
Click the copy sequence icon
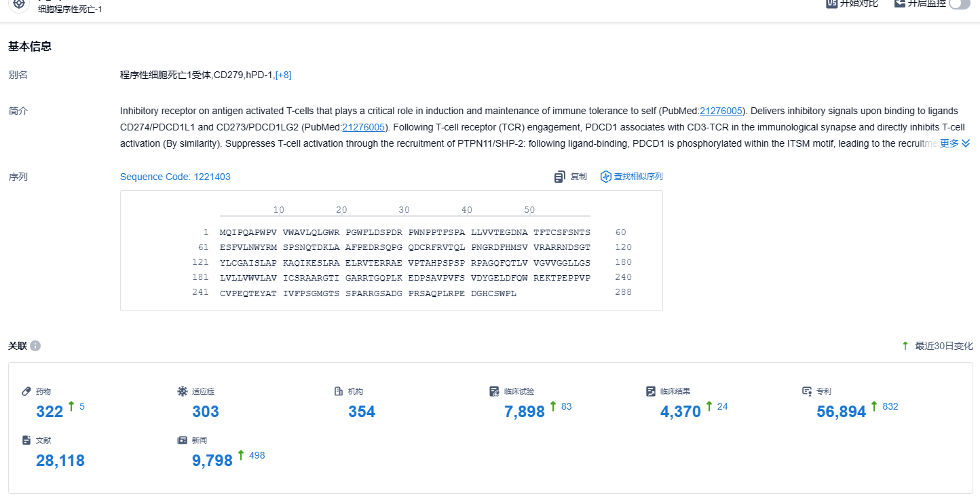coord(560,177)
